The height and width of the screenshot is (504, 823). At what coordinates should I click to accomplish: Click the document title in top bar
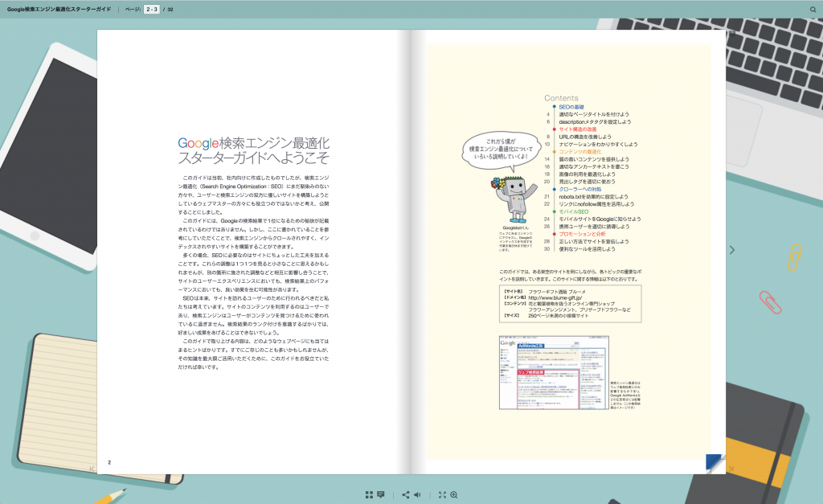(59, 9)
